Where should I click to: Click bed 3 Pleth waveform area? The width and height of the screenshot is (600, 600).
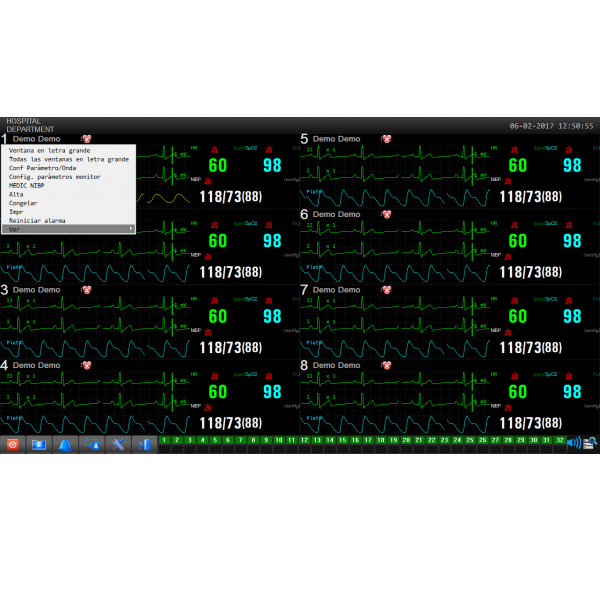coord(95,348)
